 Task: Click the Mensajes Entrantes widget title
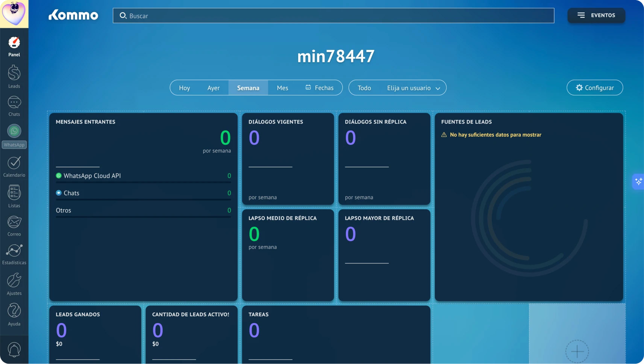[85, 122]
